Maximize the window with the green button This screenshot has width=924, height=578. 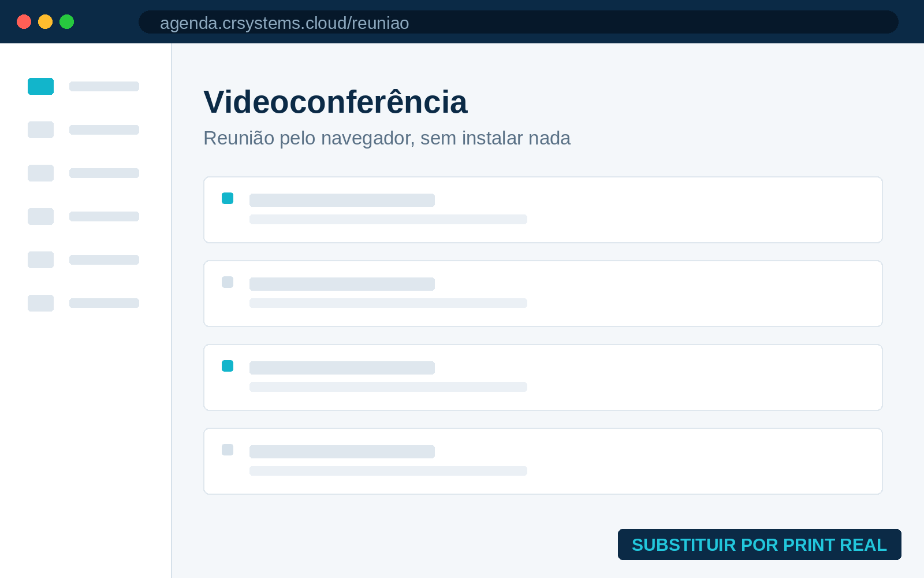(67, 22)
